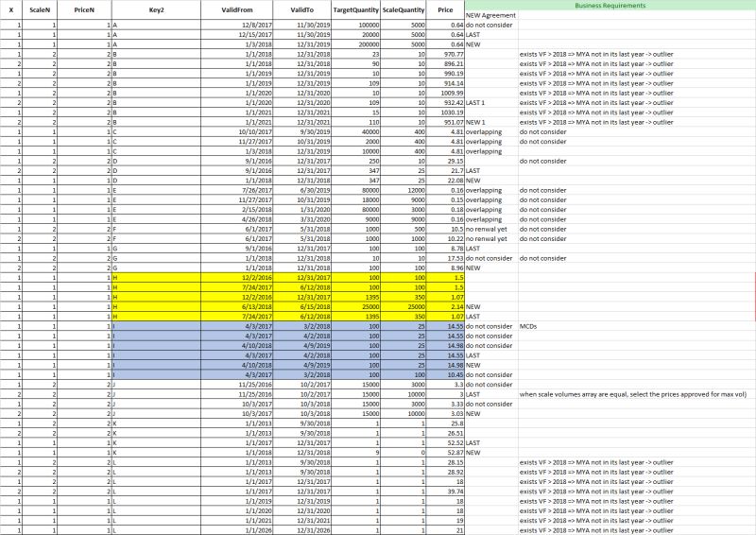Image resolution: width=756 pixels, height=535 pixels.
Task: Select the ValidFrom cell 7/26/2017
Action: (x=237, y=190)
